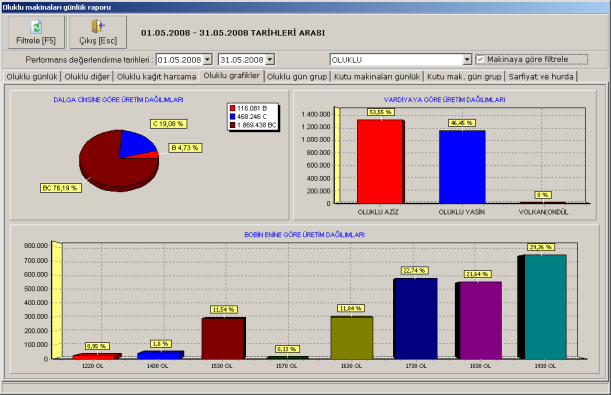This screenshot has width=611, height=395.
Task: Click the Filtrele refresh icon
Action: [36, 27]
